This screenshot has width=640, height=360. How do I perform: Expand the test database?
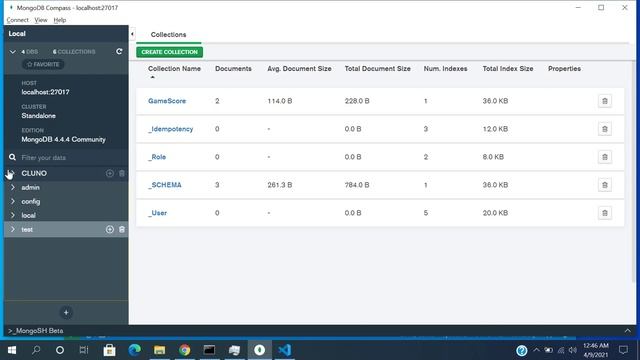(13, 229)
